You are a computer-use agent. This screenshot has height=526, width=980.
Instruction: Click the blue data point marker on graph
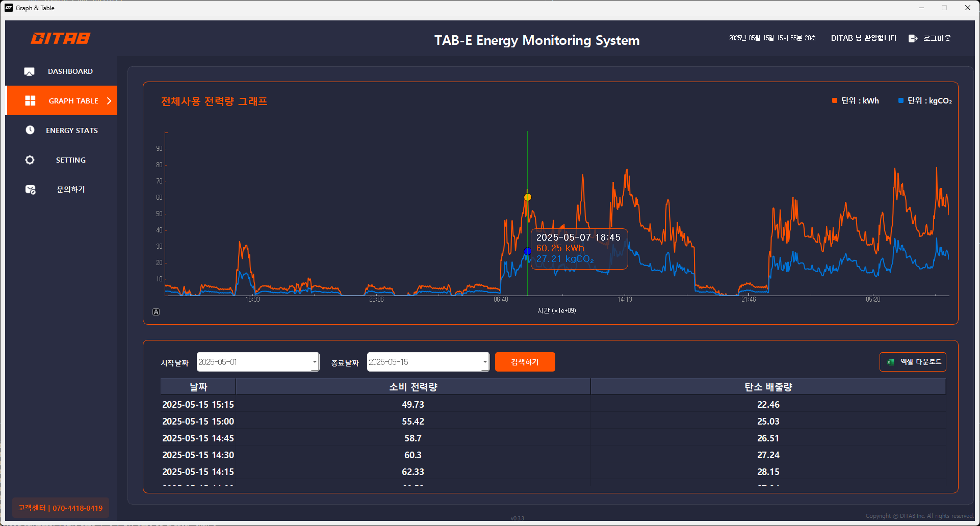tap(528, 251)
